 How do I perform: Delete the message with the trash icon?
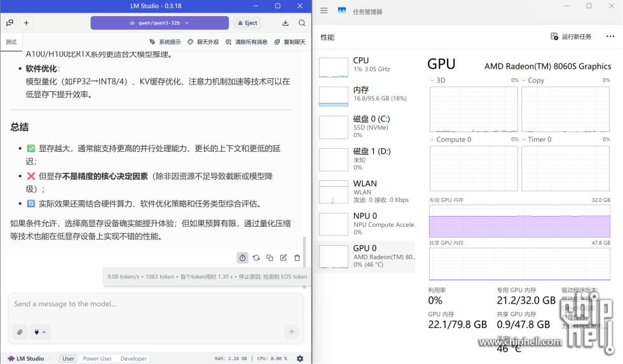(298, 258)
